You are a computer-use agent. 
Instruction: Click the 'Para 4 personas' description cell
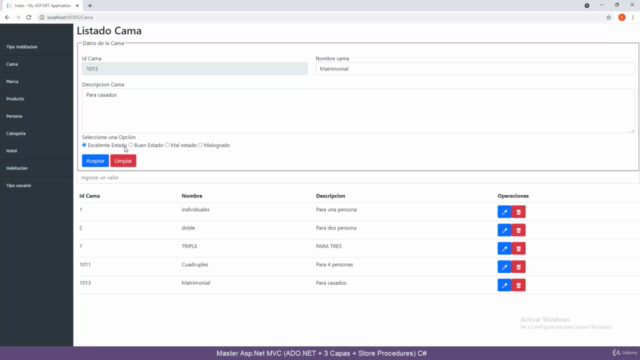(x=334, y=264)
